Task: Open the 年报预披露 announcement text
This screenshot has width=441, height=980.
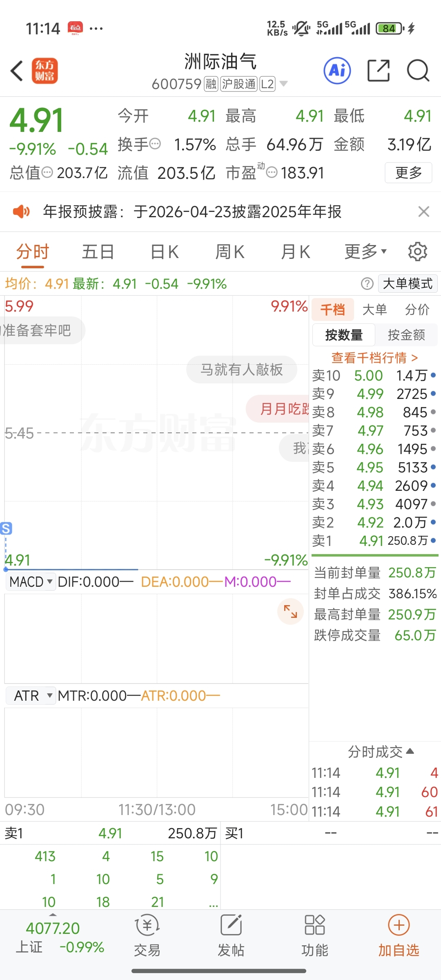Action: [x=192, y=212]
